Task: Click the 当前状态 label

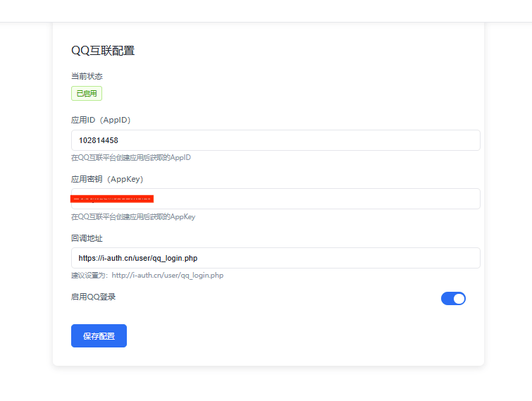Action: click(x=87, y=76)
